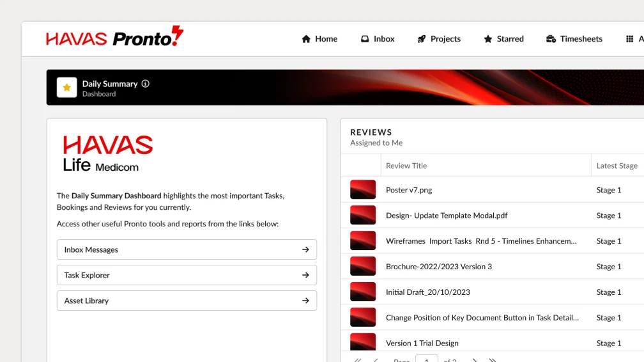
Task: Open the Starred menu item
Action: click(x=504, y=39)
